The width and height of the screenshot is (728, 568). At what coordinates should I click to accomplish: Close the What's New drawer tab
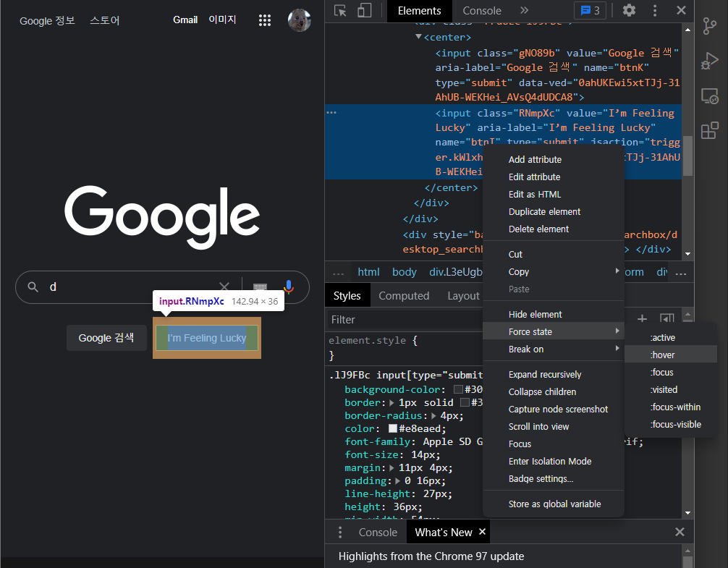[x=483, y=532]
